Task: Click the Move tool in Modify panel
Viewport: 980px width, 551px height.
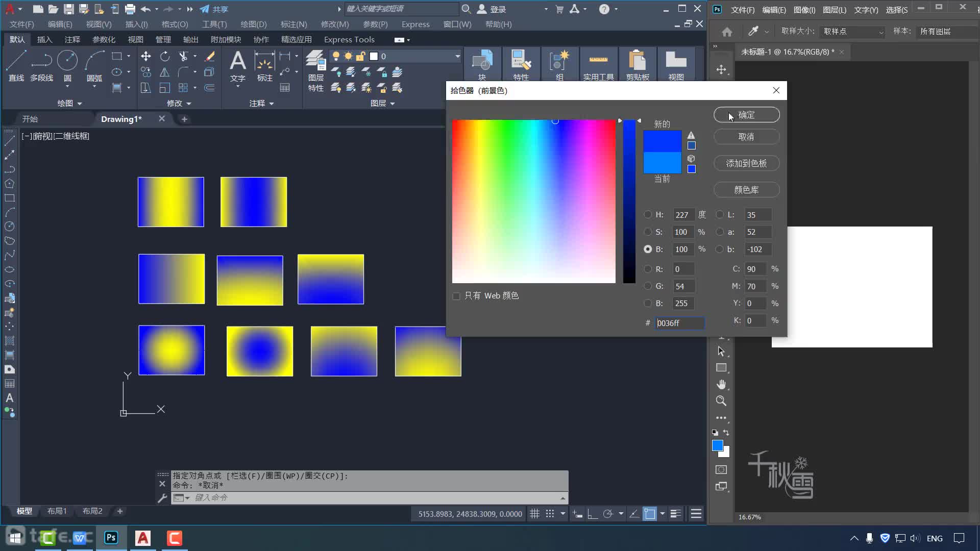Action: (146, 56)
